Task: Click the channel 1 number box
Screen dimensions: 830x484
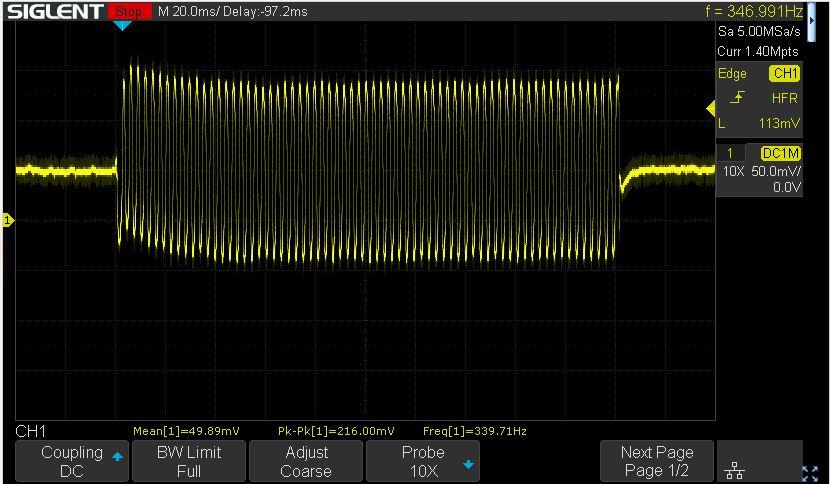Action: tap(730, 154)
